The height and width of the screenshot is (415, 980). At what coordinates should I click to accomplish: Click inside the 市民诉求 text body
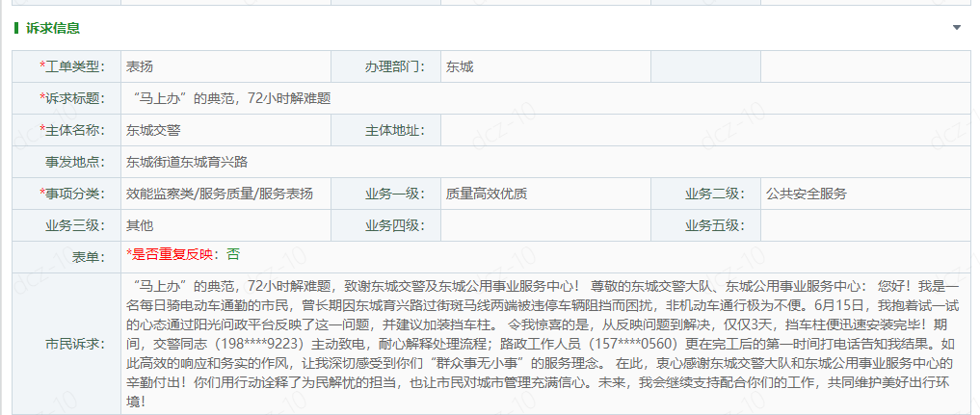point(545,344)
